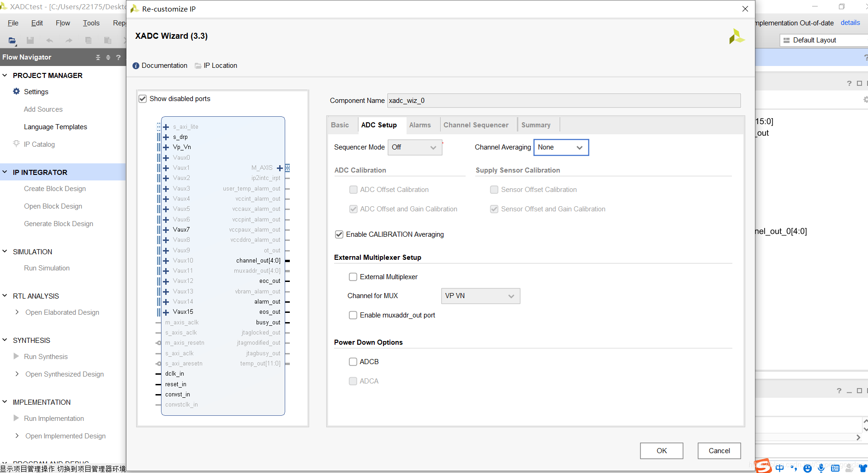The image size is (868, 473).
Task: Toggle Show disabled ports checkbox
Action: [143, 99]
